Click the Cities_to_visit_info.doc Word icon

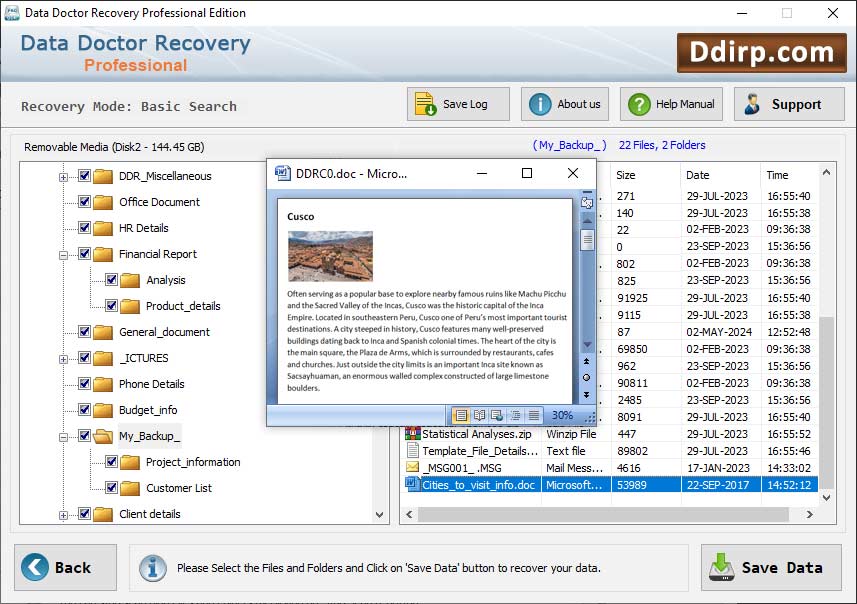(x=412, y=483)
